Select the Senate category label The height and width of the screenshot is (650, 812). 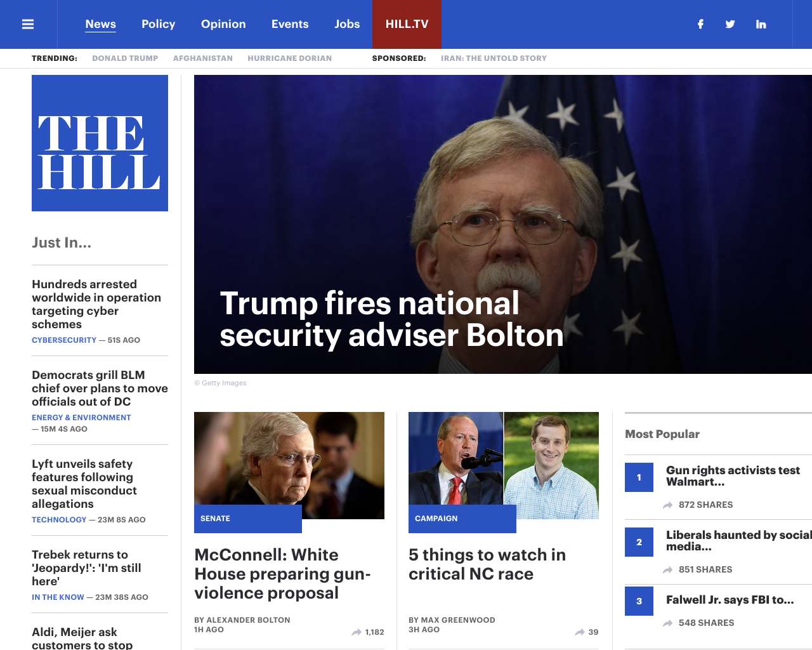tap(248, 519)
